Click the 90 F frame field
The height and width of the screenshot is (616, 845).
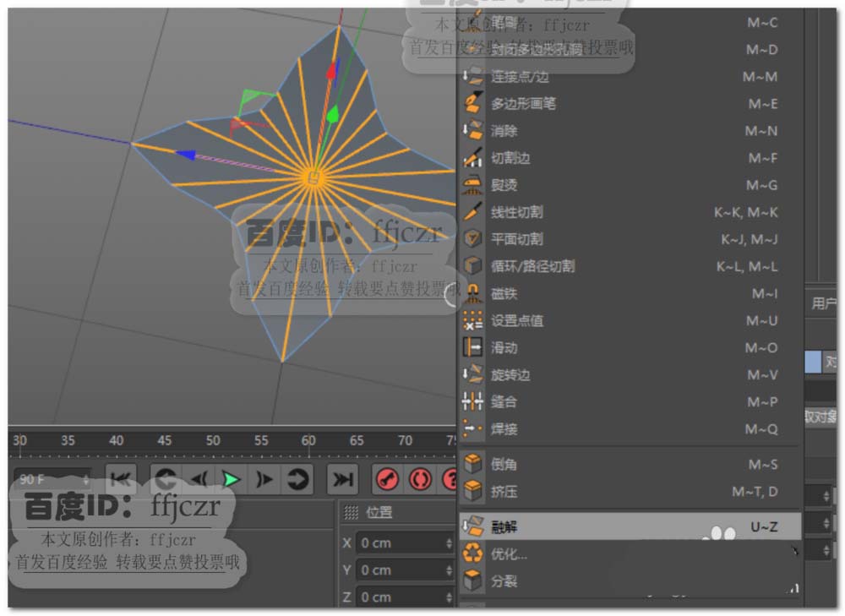pos(52,478)
